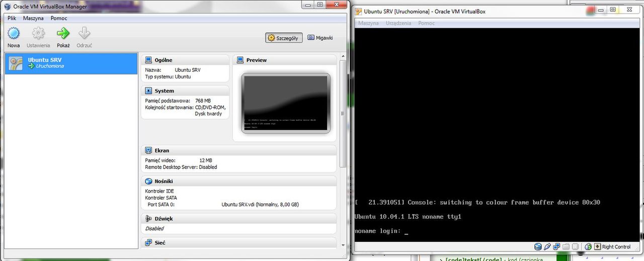Click the Nośniki storage disc icon
The image size is (644, 261).
(x=148, y=181)
